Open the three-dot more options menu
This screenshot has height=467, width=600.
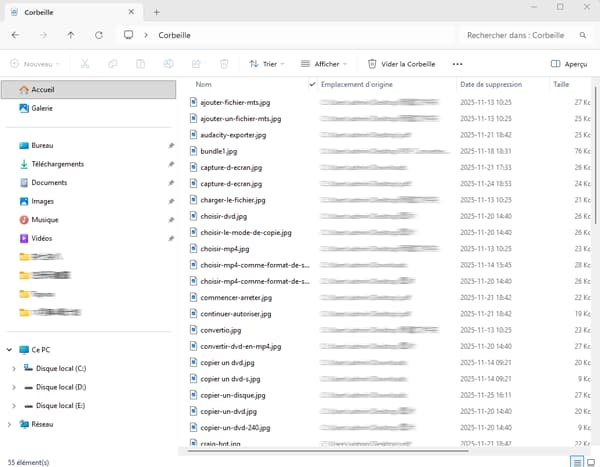point(458,64)
